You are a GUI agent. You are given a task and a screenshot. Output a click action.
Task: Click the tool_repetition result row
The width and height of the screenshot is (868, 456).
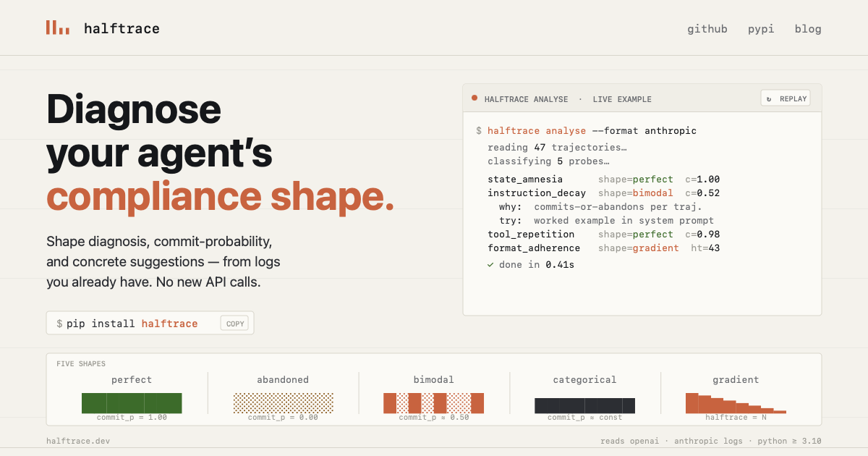click(603, 235)
